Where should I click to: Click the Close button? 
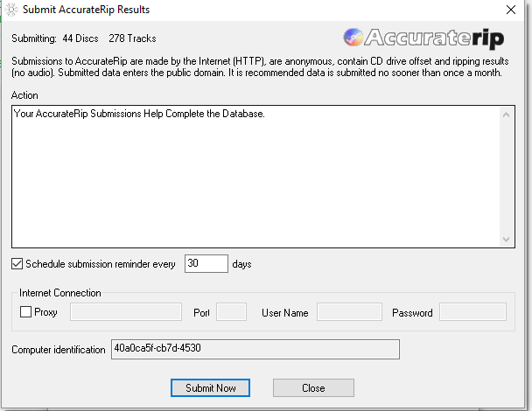[x=313, y=387]
